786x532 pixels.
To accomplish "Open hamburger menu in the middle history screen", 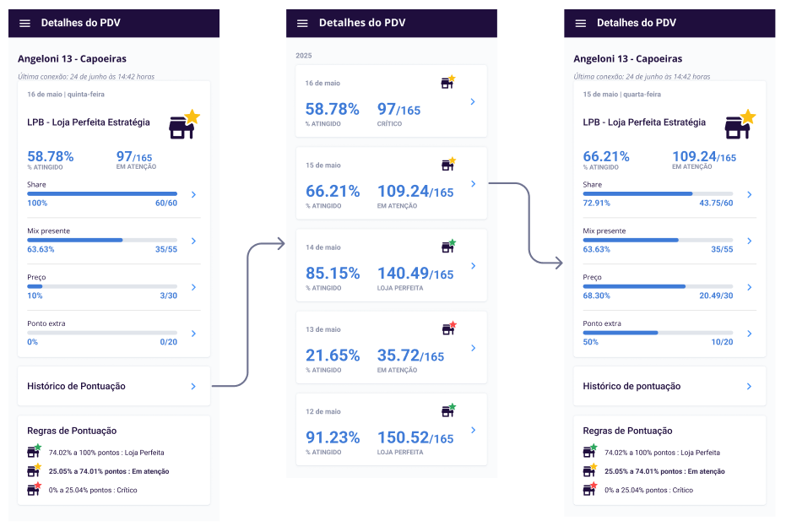I will [302, 24].
